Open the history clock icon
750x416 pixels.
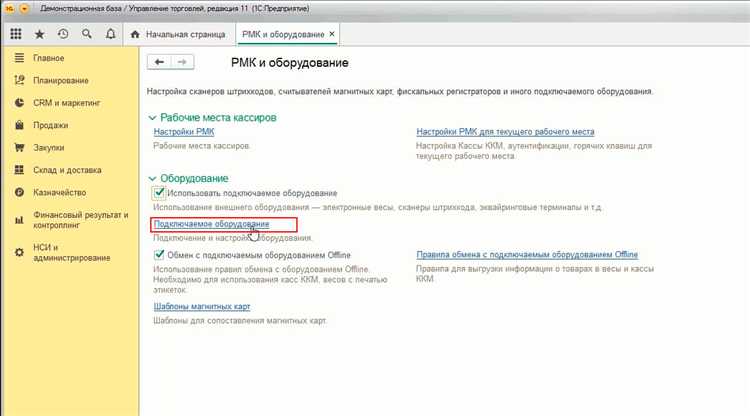(x=63, y=34)
